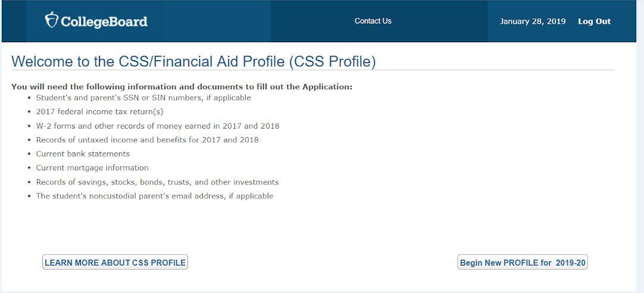Click the "(CSS Profile)" text in the heading

coord(333,61)
